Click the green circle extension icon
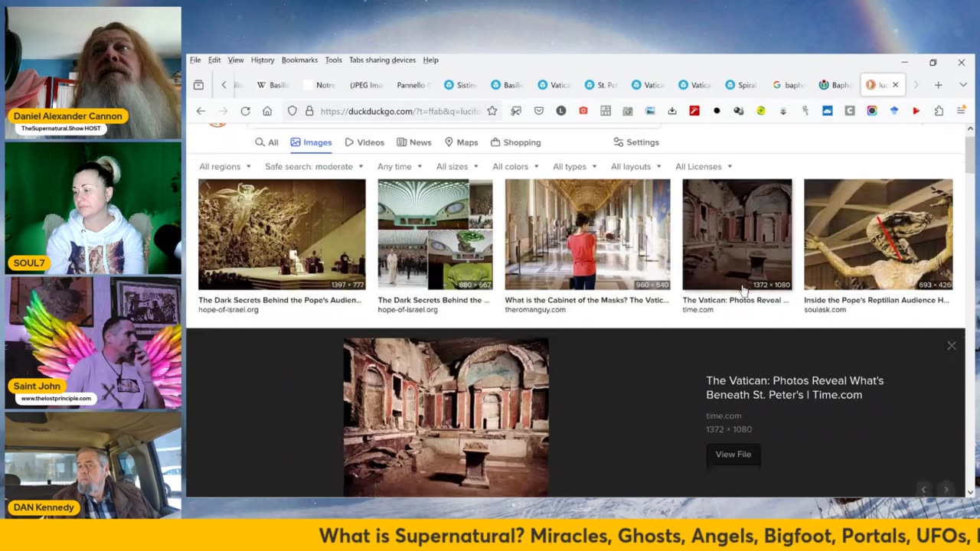The image size is (980, 551). [761, 111]
